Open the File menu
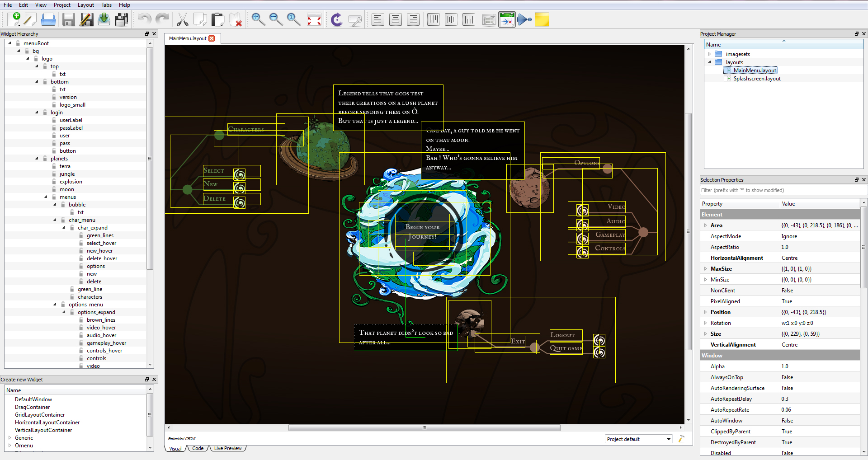This screenshot has height=460, width=868. click(x=8, y=5)
